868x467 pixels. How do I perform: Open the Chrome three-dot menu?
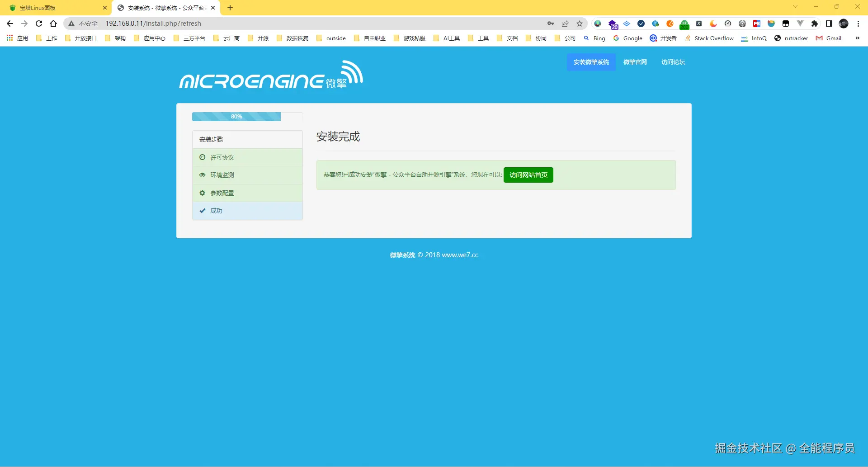coord(858,24)
